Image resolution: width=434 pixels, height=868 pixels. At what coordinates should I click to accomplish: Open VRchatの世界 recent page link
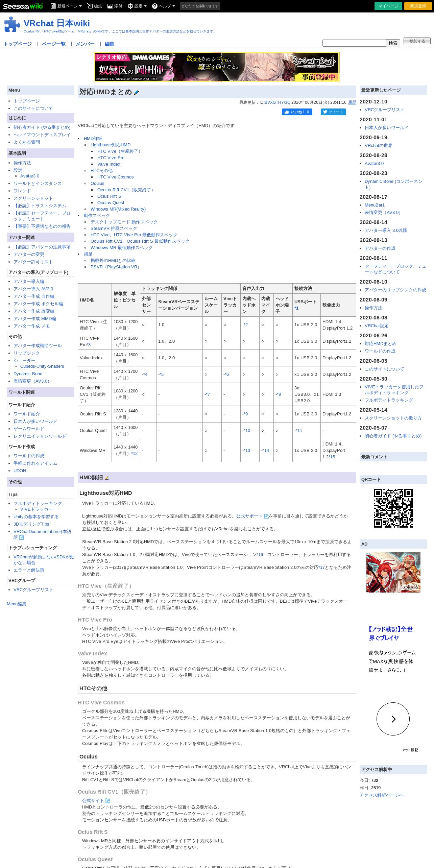coord(378,146)
